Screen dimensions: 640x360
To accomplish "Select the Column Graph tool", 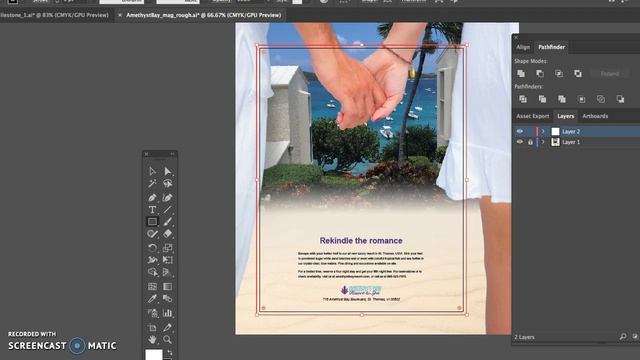I will click(167, 313).
